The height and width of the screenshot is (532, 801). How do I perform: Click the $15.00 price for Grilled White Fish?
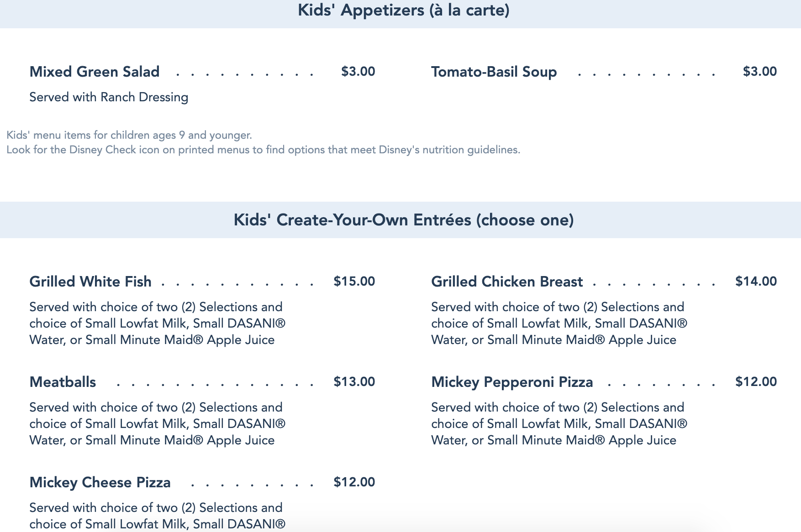tap(354, 282)
